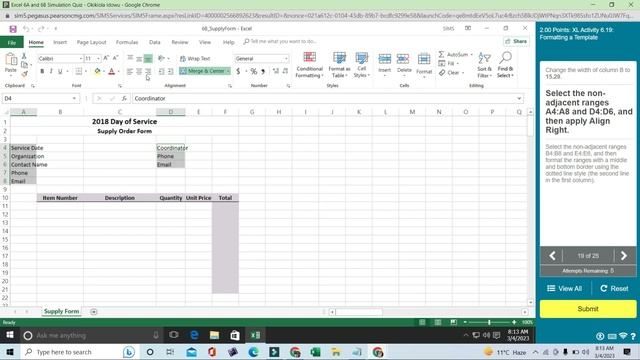
Task: Click View All button
Action: 564,289
